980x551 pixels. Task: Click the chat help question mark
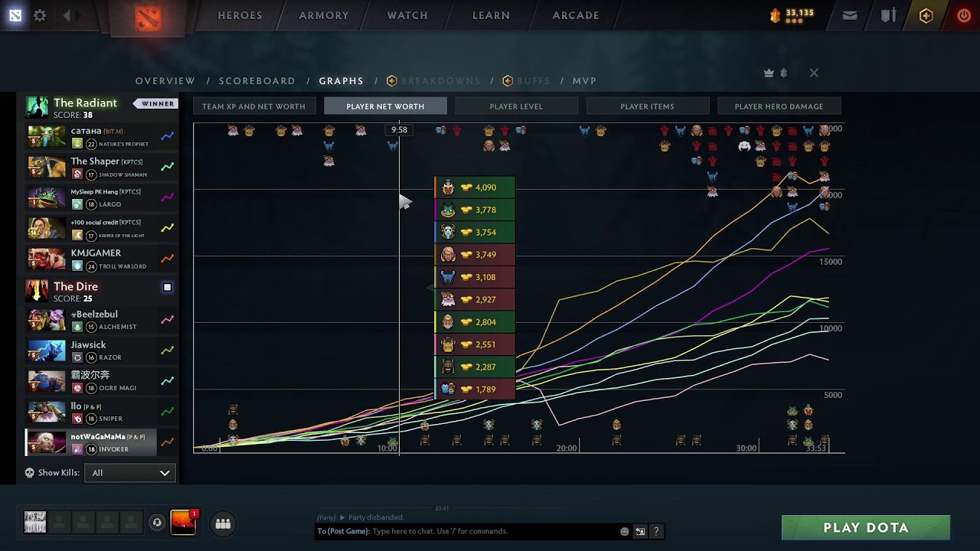(656, 531)
